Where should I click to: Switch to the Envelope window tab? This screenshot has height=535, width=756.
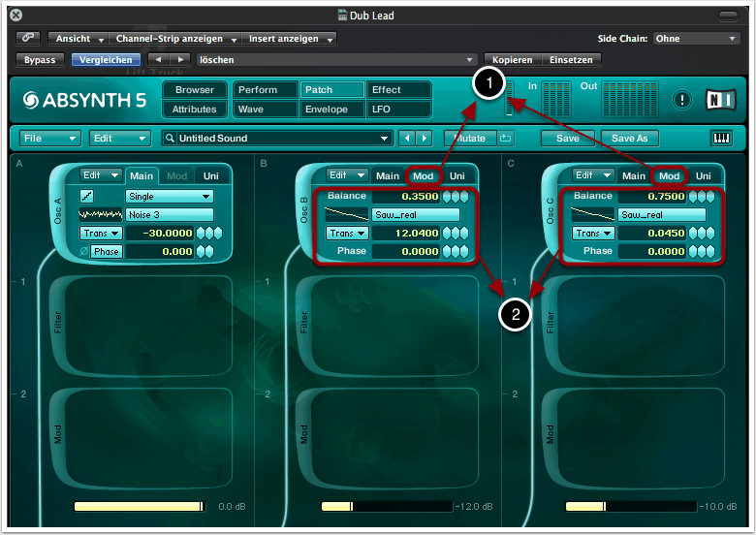(x=327, y=110)
